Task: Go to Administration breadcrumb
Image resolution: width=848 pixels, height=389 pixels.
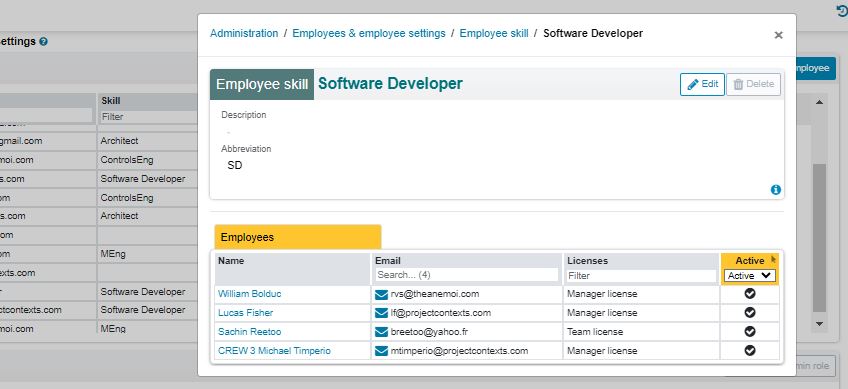Action: [244, 33]
